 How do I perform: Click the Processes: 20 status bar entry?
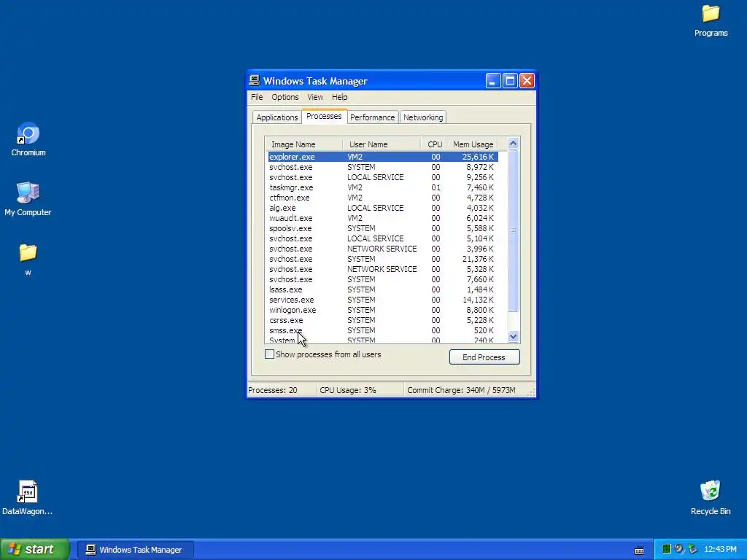[x=281, y=390]
